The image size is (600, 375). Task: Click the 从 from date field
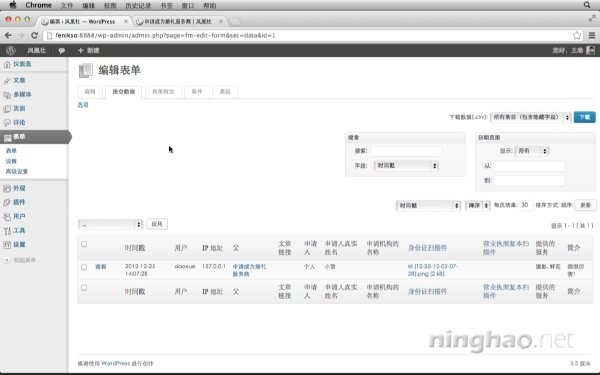[x=529, y=166]
